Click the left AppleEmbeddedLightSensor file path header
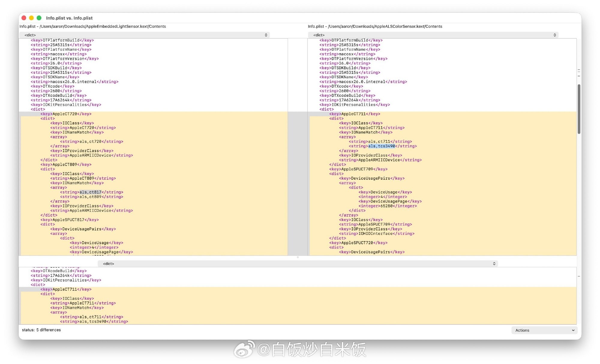 (x=93, y=26)
